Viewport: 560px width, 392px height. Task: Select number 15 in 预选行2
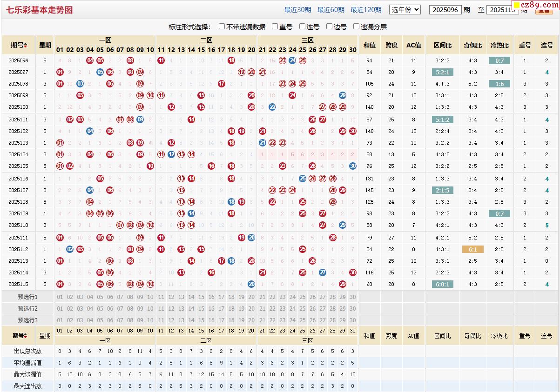[x=201, y=309]
